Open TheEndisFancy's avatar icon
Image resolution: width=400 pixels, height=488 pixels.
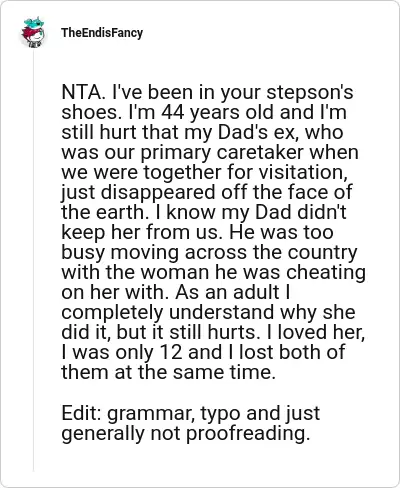point(33,32)
